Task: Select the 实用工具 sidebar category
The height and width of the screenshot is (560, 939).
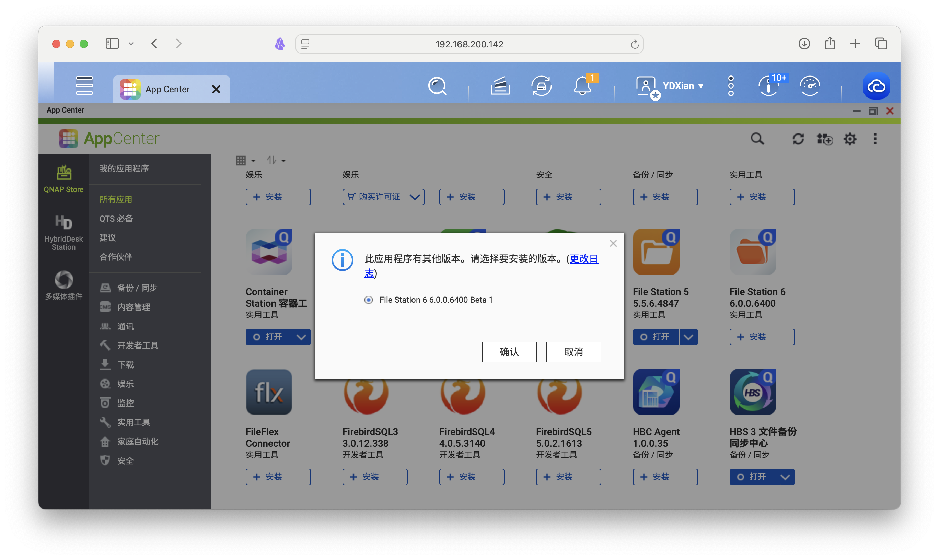Action: 125,423
